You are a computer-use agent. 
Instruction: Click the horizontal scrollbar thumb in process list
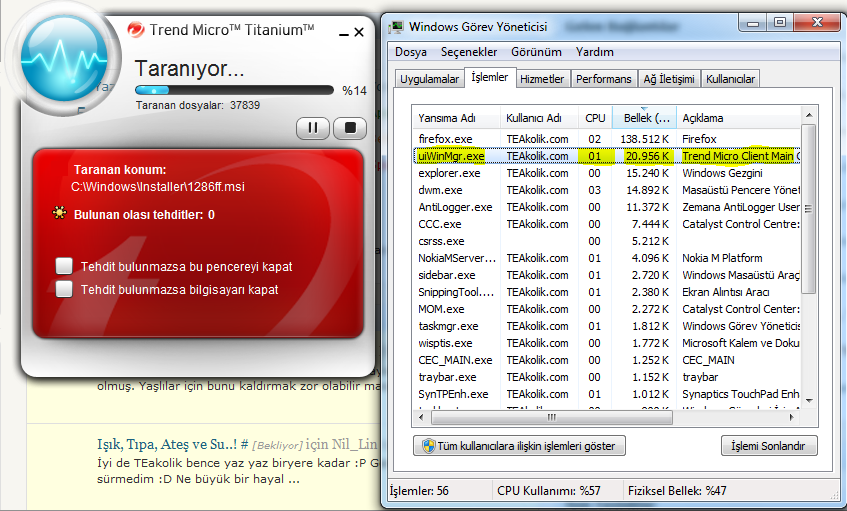tap(552, 418)
